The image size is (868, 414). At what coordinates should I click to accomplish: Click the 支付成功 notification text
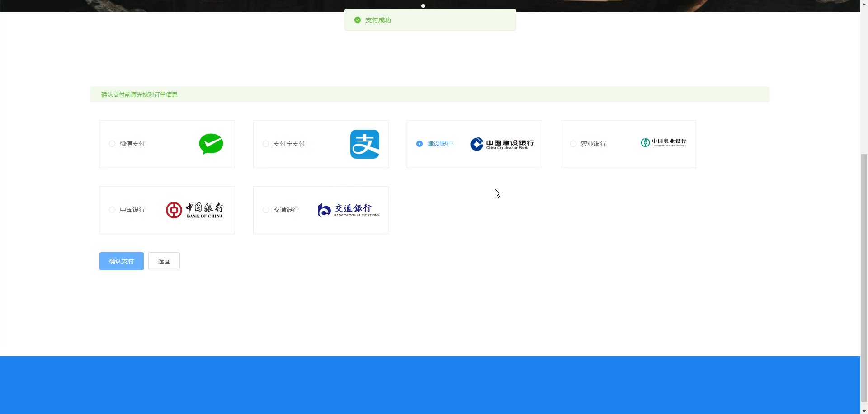point(378,20)
